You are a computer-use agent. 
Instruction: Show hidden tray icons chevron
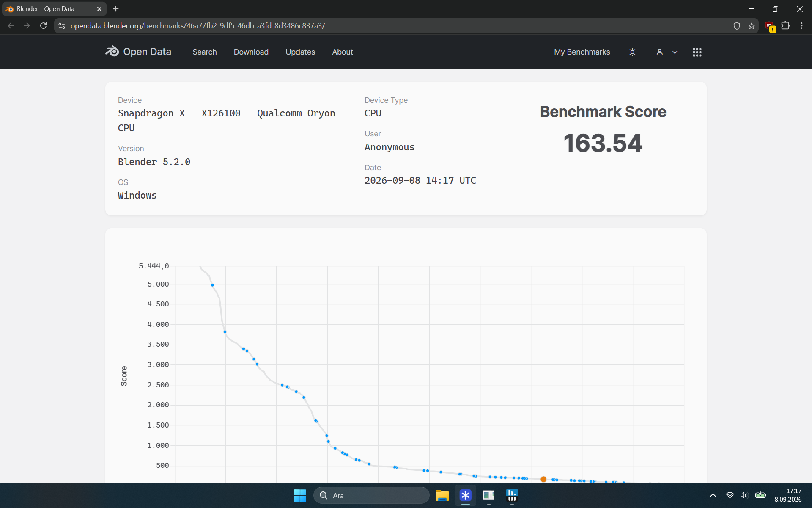713,495
